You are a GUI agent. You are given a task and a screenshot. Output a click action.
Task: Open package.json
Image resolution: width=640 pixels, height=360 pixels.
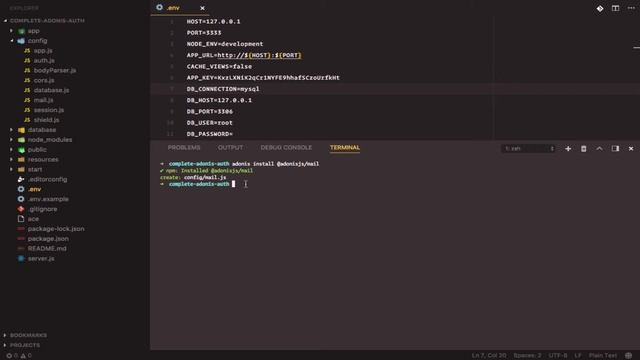pyautogui.click(x=48, y=239)
